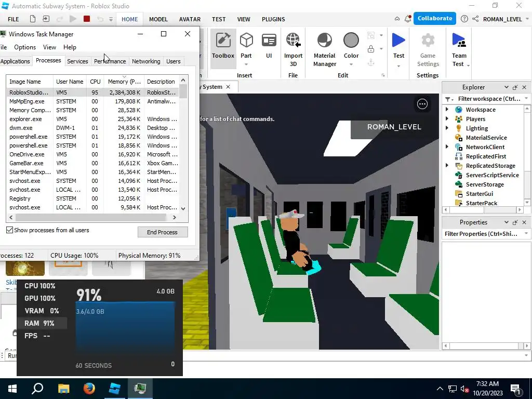Expand the Workspace tree node
532x399 pixels.
click(447, 109)
